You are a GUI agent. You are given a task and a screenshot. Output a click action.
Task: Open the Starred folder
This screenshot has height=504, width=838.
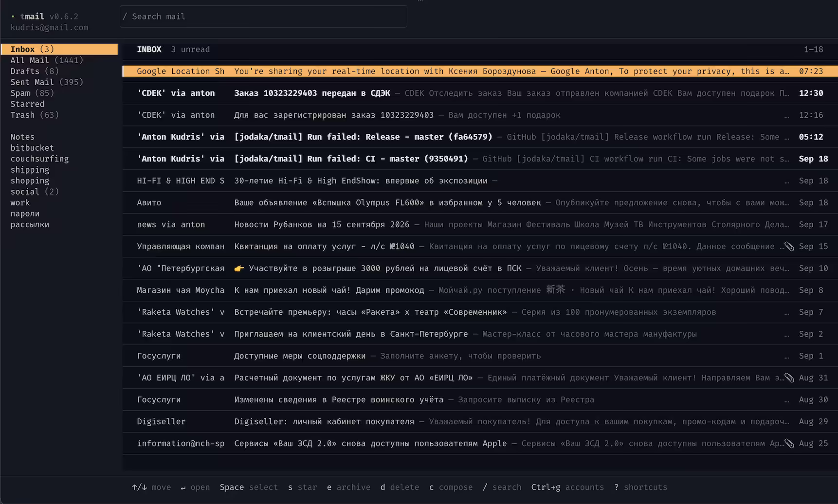(x=27, y=104)
